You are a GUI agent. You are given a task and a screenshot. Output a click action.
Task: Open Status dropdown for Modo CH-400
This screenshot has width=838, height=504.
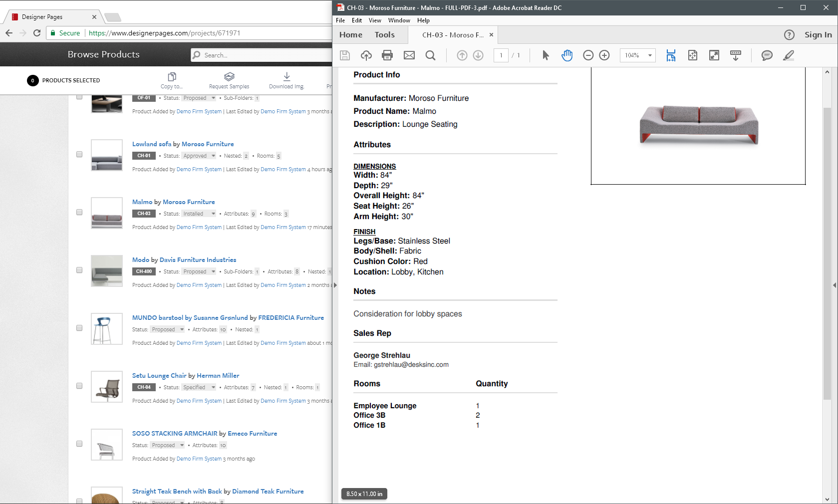coord(199,271)
